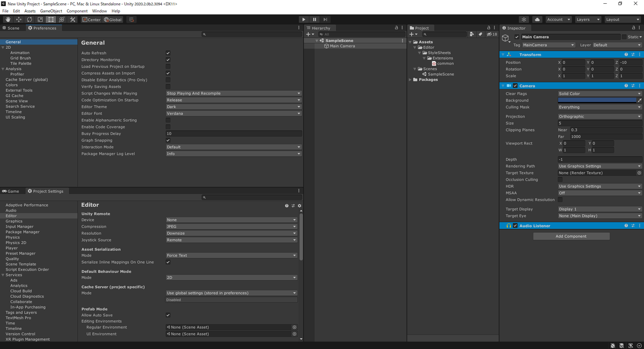The height and width of the screenshot is (349, 644).
Task: Collapse the Assets folder tree
Action: (x=411, y=42)
